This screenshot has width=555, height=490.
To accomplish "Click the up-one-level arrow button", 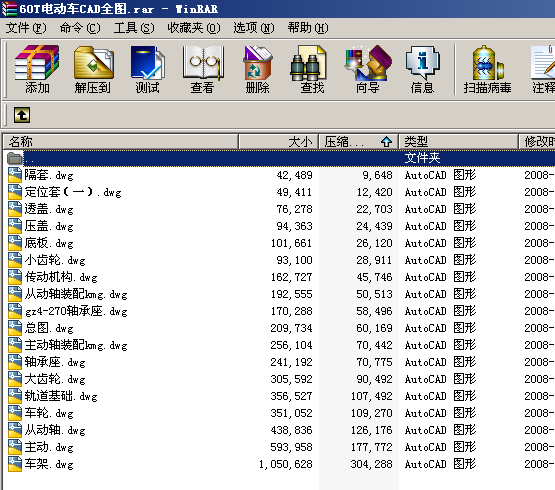I will 22,115.
